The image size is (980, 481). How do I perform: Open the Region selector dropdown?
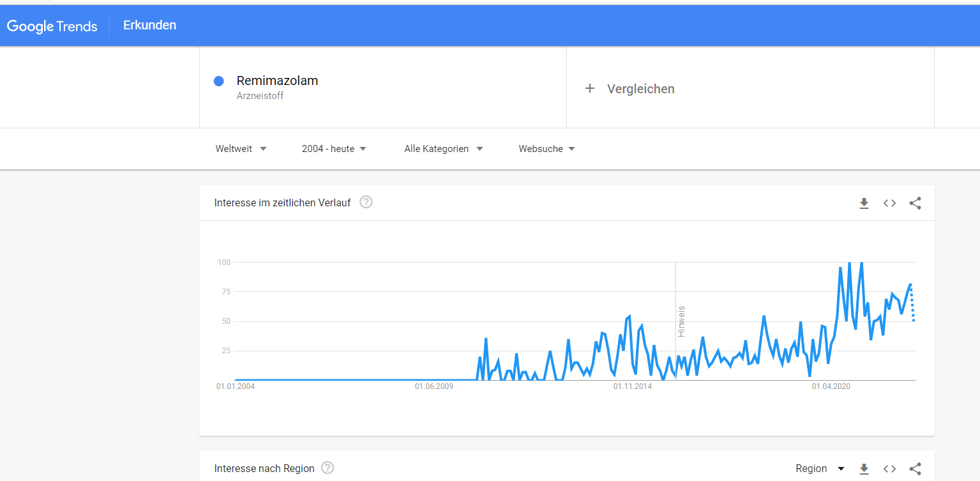point(820,469)
